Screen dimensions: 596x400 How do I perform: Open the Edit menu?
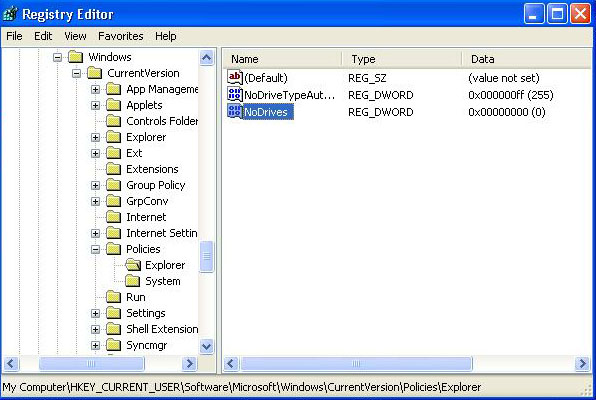click(43, 36)
